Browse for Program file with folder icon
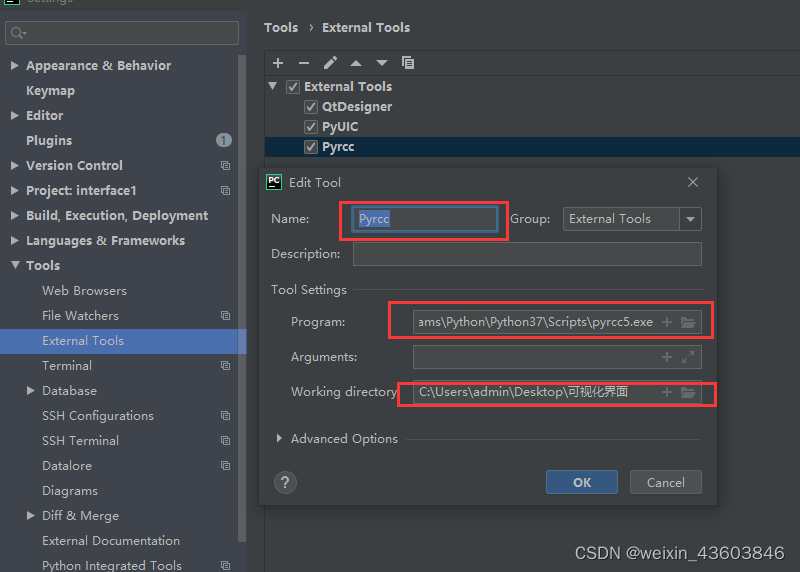Viewport: 800px width, 572px height. coord(688,322)
